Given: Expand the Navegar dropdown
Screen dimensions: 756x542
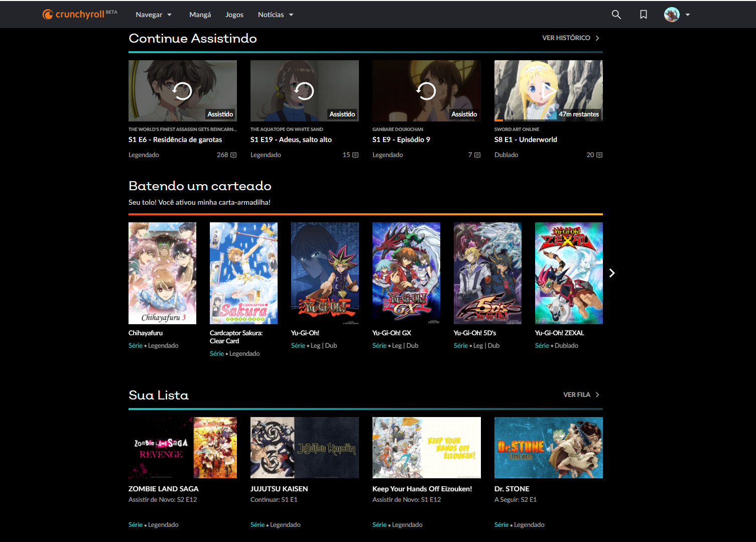Looking at the screenshot, I should coord(154,15).
